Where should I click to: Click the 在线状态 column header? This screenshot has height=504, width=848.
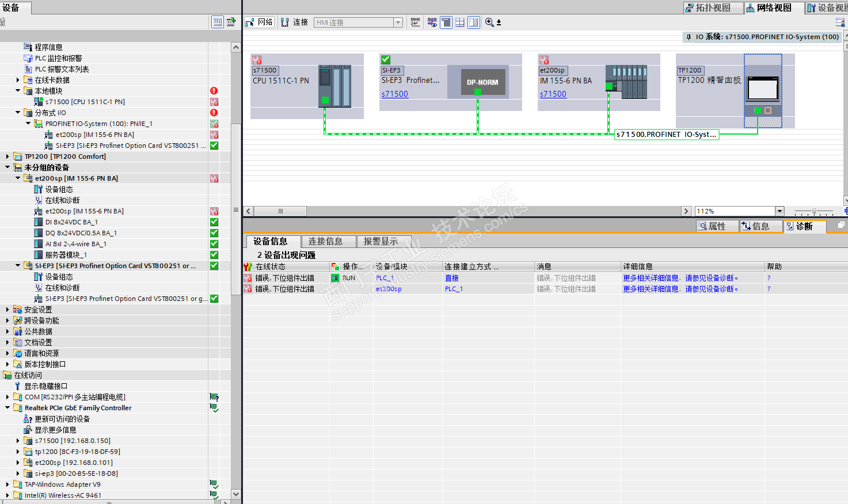coord(286,266)
